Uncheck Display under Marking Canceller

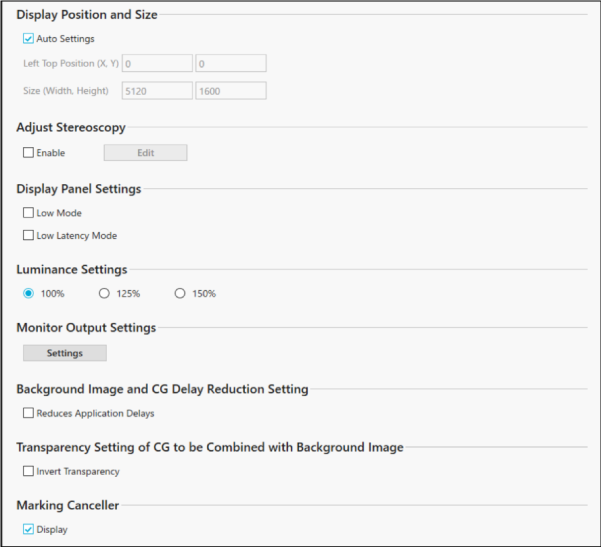point(28,529)
